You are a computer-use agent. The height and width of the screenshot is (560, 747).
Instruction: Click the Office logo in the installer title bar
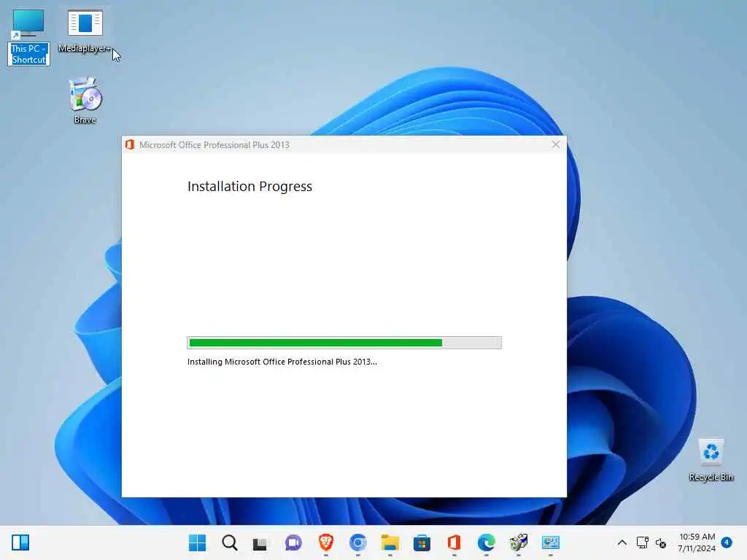tap(130, 145)
